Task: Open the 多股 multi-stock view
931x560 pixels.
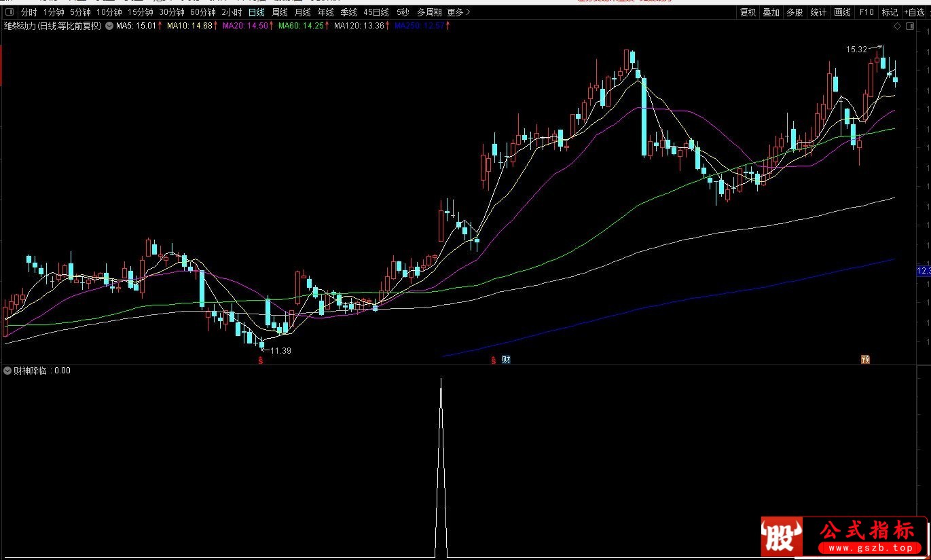Action: point(795,12)
